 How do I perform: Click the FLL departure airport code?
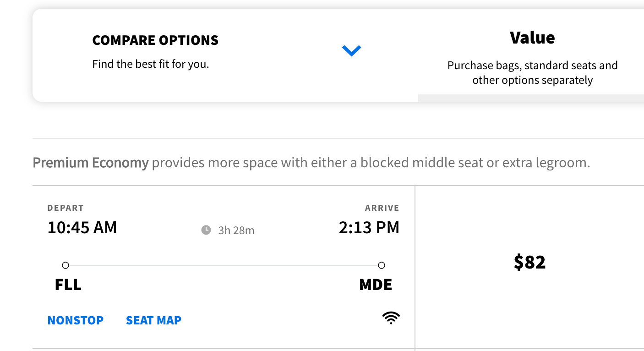pyautogui.click(x=67, y=284)
